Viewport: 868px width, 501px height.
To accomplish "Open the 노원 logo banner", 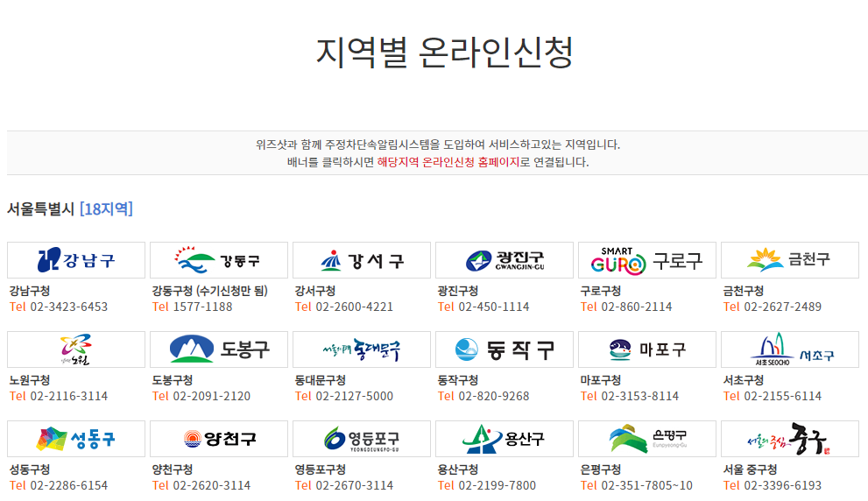I will [x=76, y=349].
